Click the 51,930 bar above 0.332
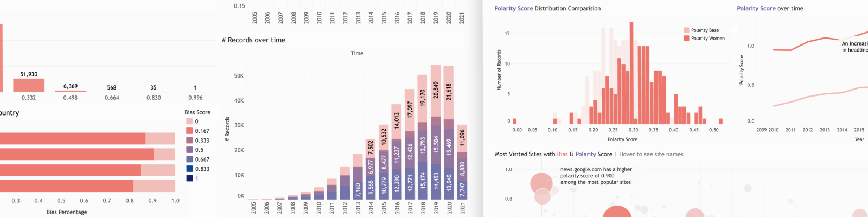The height and width of the screenshot is (217, 868). pyautogui.click(x=29, y=85)
